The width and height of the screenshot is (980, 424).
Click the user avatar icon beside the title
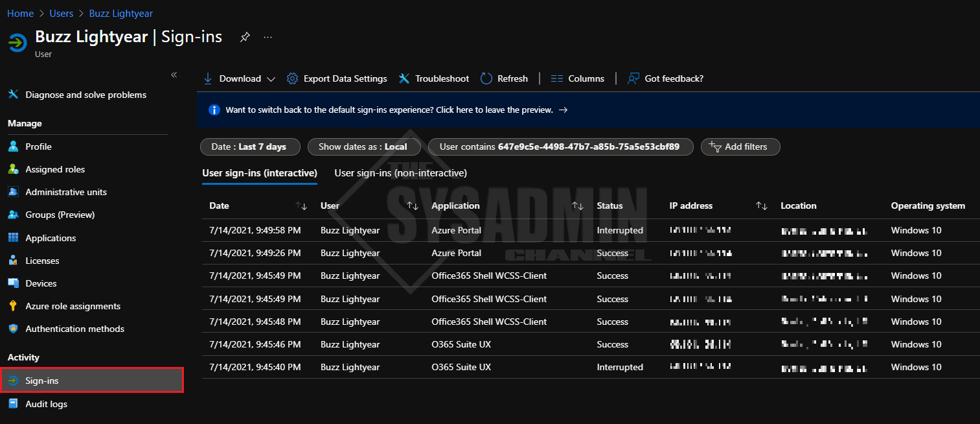16,43
